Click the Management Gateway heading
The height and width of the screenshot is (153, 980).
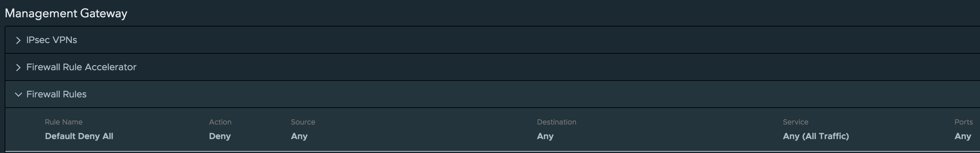(x=66, y=13)
